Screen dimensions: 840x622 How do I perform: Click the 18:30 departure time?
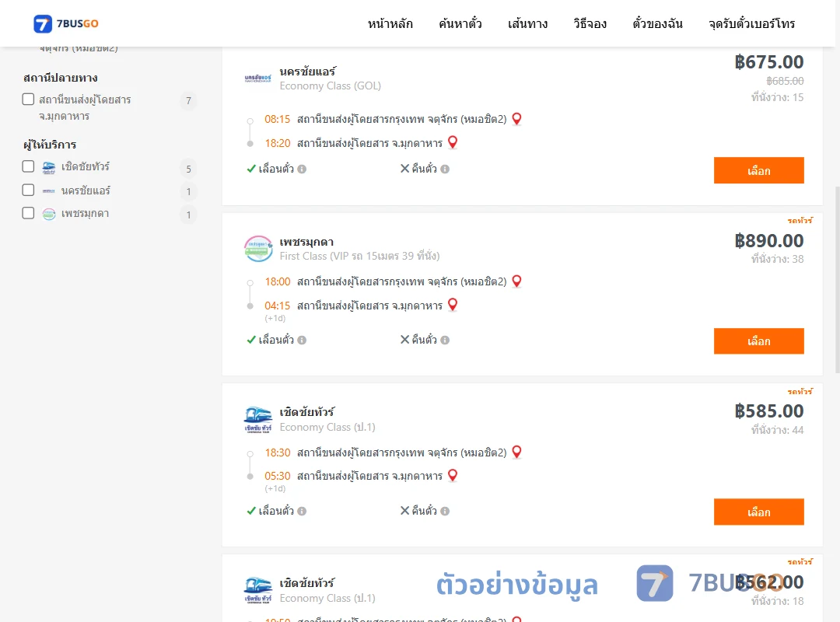coord(278,453)
